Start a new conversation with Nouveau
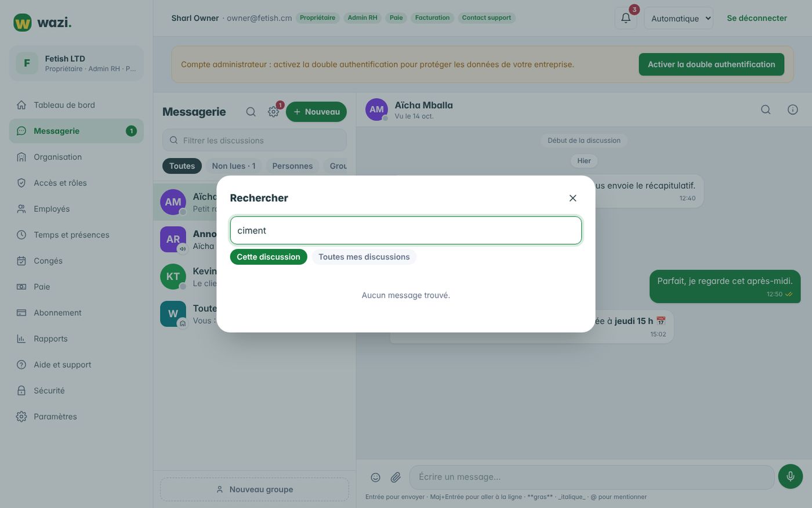 316,111
